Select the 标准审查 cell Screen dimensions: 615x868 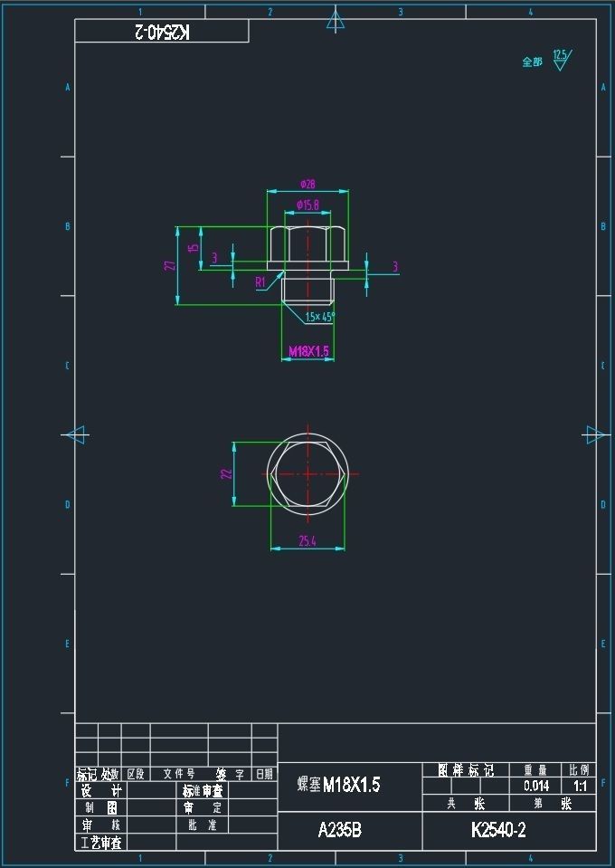tap(202, 790)
